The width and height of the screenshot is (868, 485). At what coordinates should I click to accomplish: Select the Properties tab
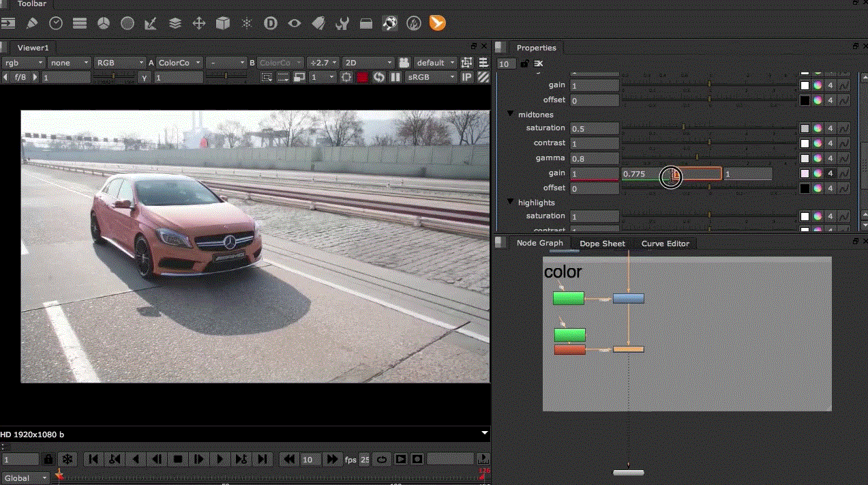tap(536, 48)
